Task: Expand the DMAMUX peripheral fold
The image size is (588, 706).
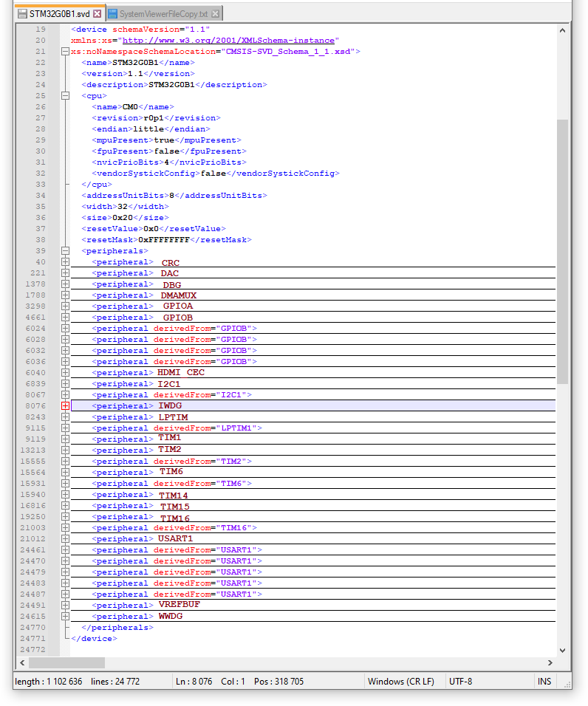Action: tap(65, 295)
